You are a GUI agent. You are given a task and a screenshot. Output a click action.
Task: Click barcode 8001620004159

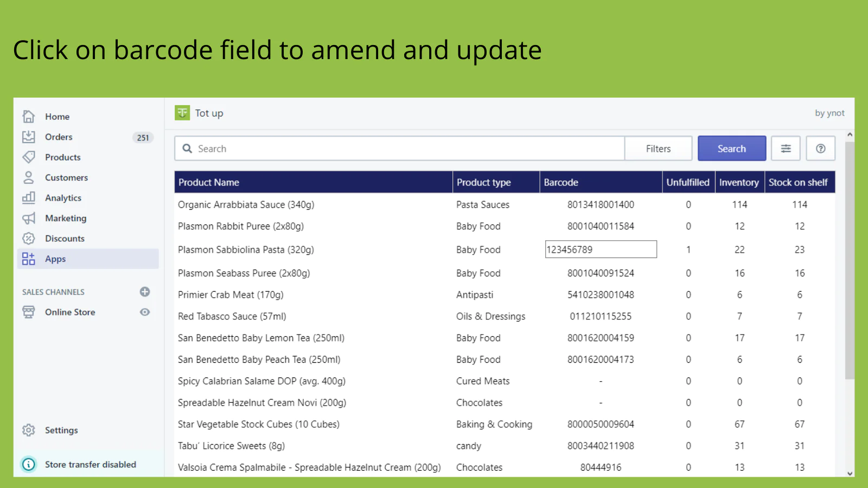click(x=601, y=338)
